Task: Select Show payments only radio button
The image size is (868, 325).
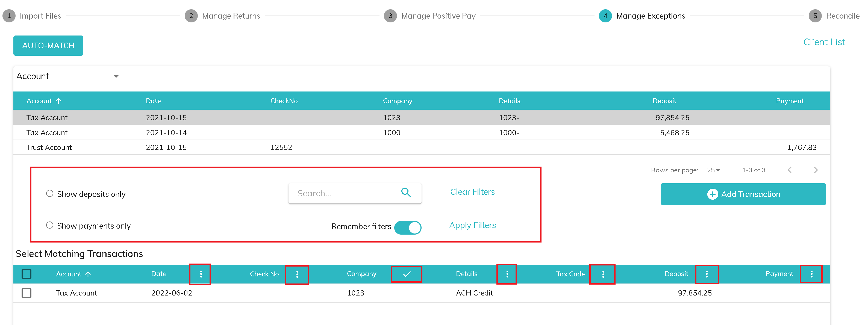Action: pos(50,225)
